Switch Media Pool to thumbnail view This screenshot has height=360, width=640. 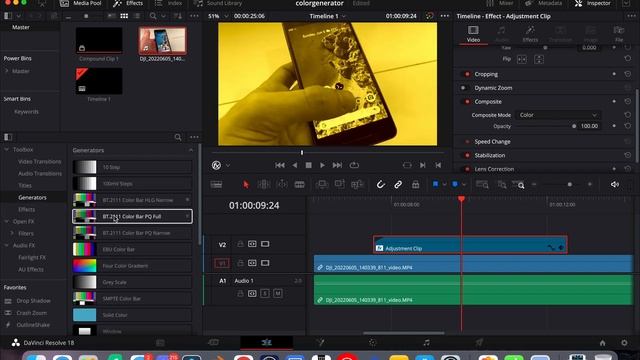pyautogui.click(x=124, y=16)
